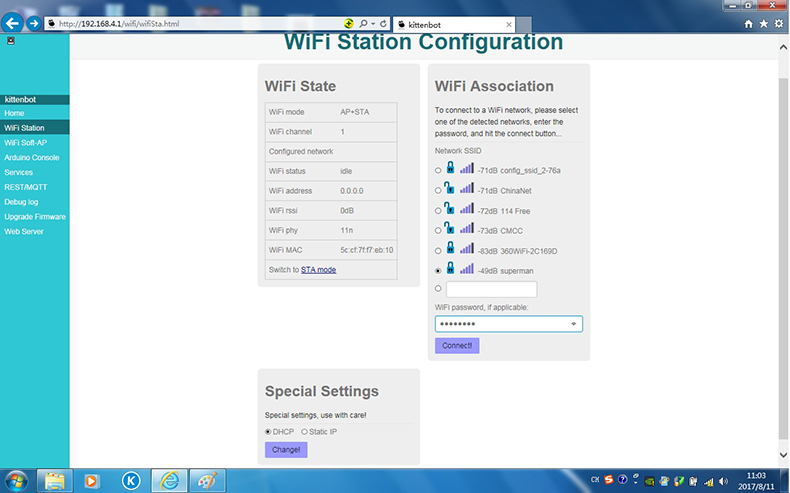Select the ChinaNet network radio button
The image size is (790, 493).
tap(438, 190)
